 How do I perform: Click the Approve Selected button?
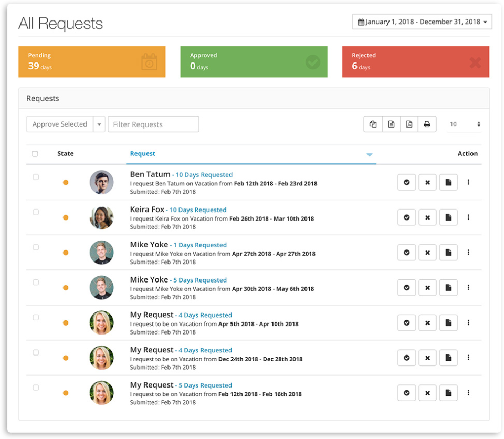[x=60, y=124]
